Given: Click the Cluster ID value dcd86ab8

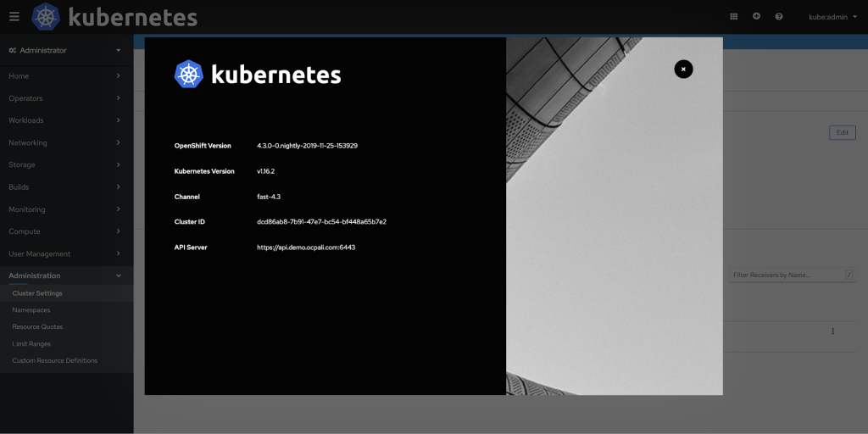Looking at the screenshot, I should pyautogui.click(x=321, y=222).
